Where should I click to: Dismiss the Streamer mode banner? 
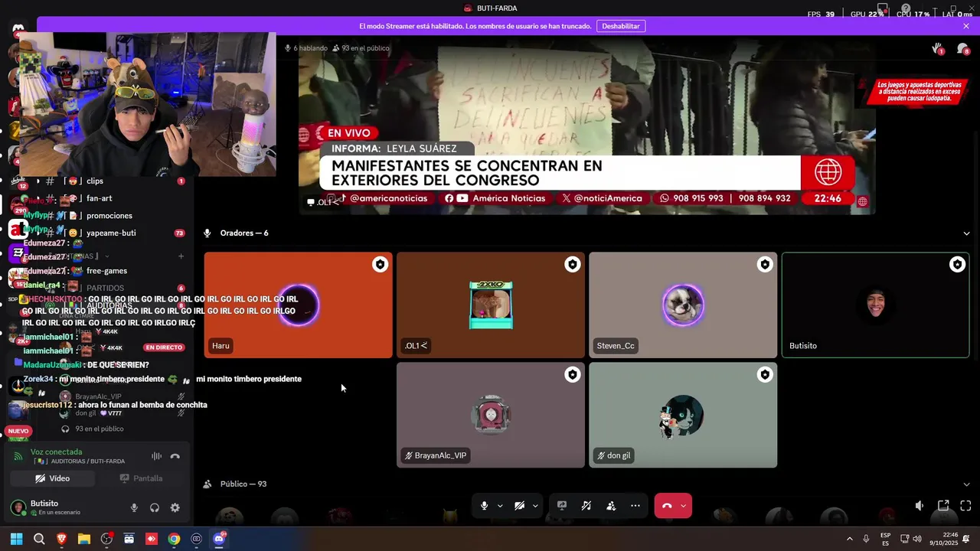point(966,26)
